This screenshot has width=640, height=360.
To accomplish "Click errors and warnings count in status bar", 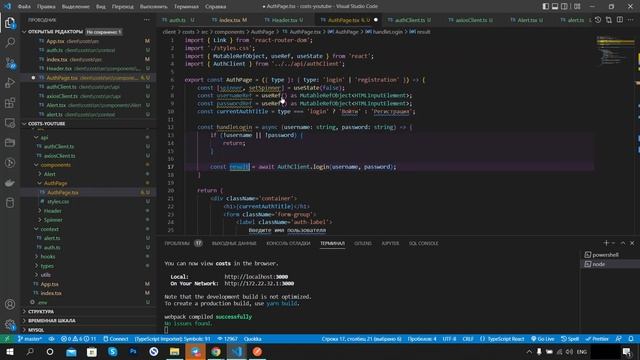I will click(x=78, y=339).
